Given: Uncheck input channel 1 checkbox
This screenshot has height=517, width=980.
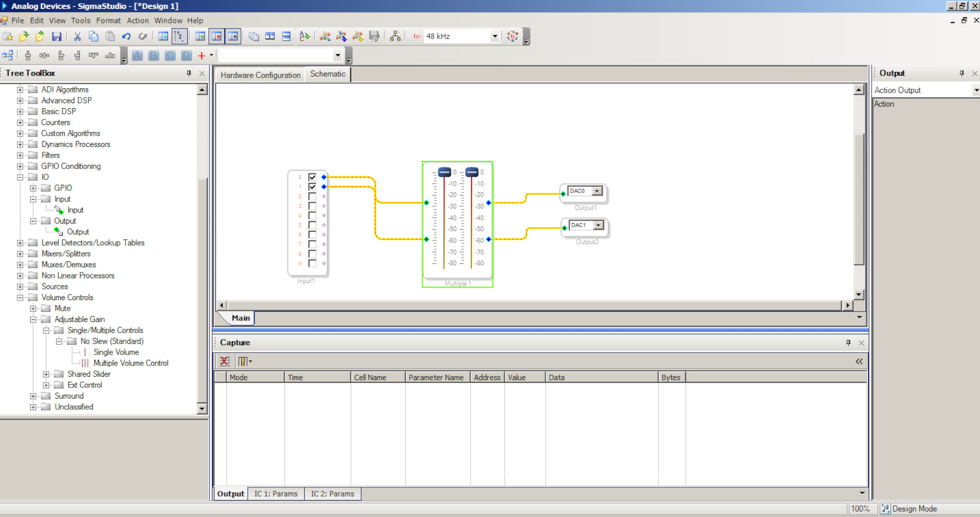Looking at the screenshot, I should (312, 187).
